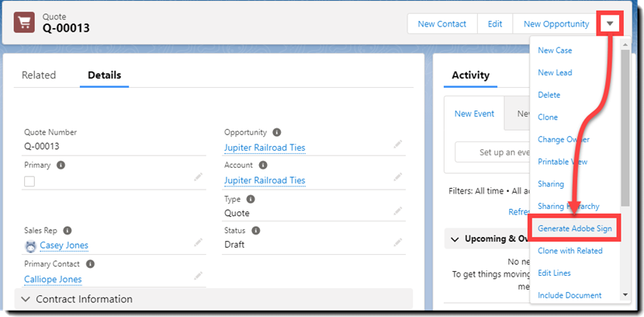The image size is (644, 317).
Task: Click info icon next to Primary Contact label
Action: coord(90,263)
